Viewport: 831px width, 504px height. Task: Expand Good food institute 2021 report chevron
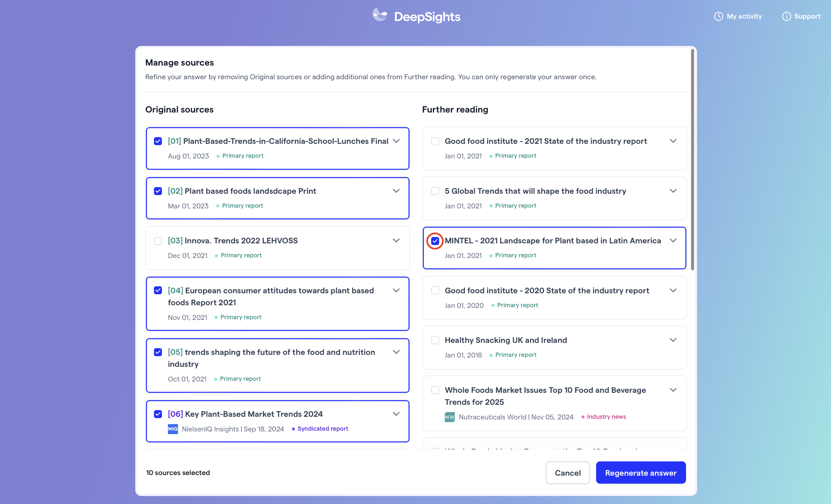point(673,141)
